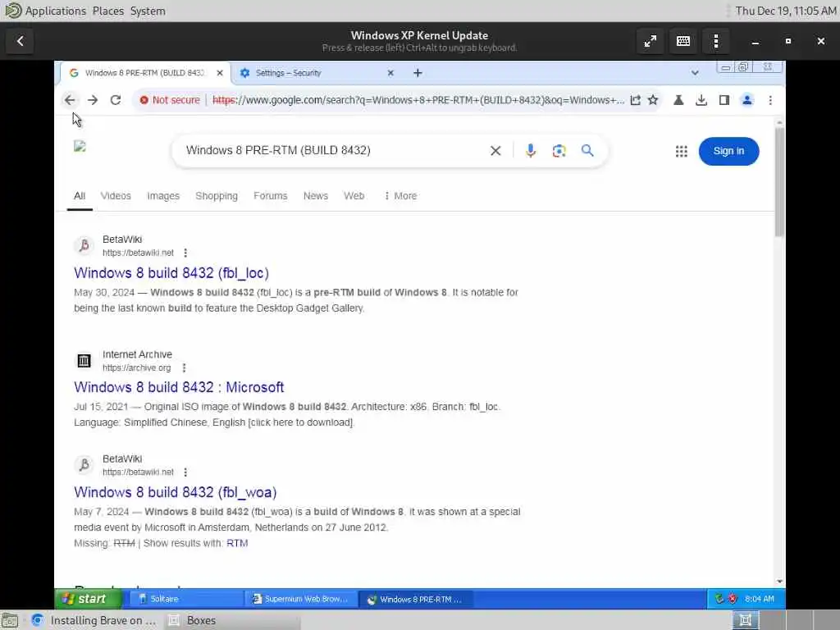
Task: Switch to News results
Action: (316, 196)
